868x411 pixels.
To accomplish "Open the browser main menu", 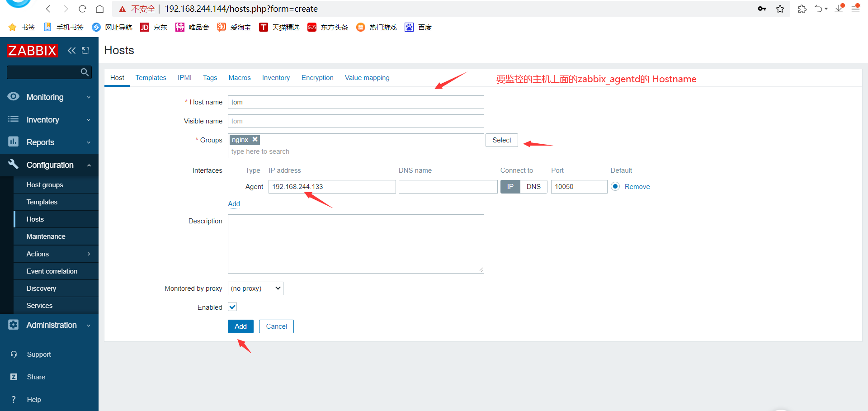I will tap(855, 9).
